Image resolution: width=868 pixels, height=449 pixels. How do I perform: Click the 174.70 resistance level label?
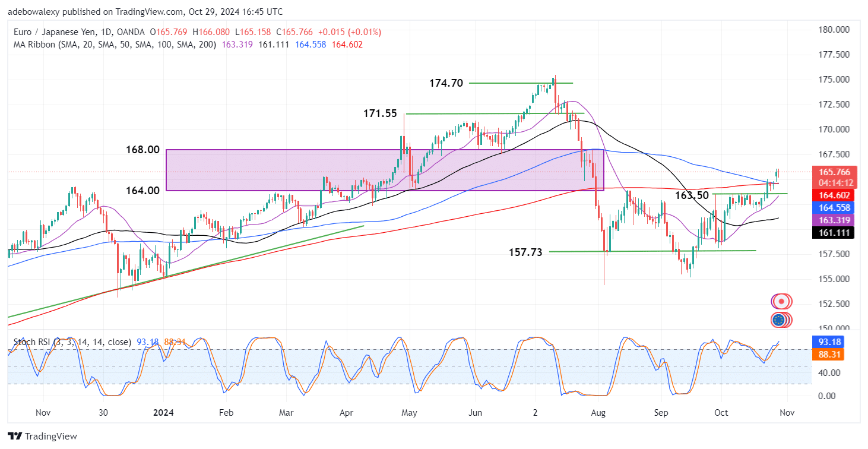pos(446,84)
